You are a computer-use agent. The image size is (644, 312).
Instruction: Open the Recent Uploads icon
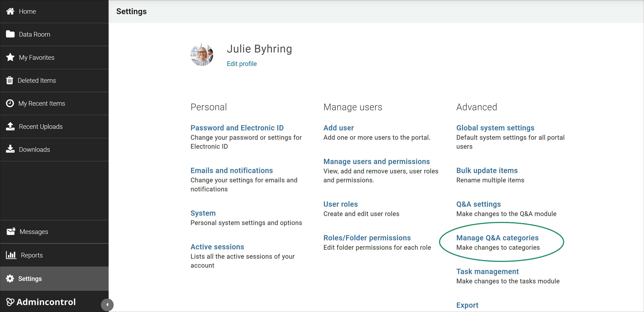click(10, 127)
